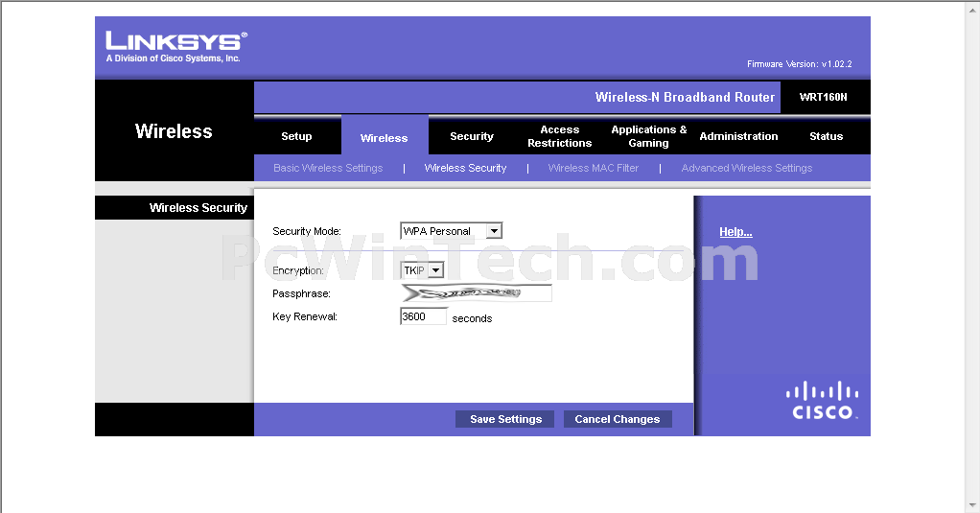Go to Advanced Wireless Settings
This screenshot has width=980, height=513.
pos(747,168)
